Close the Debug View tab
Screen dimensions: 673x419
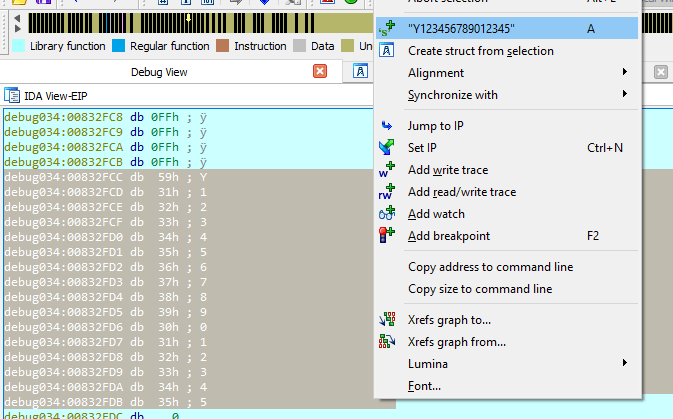tap(320, 71)
